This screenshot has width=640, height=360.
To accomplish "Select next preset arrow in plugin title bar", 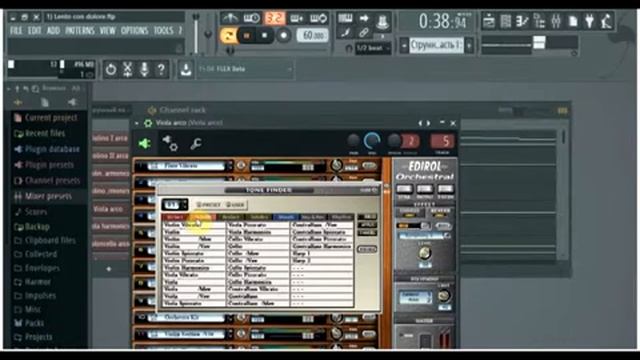I will (428, 123).
